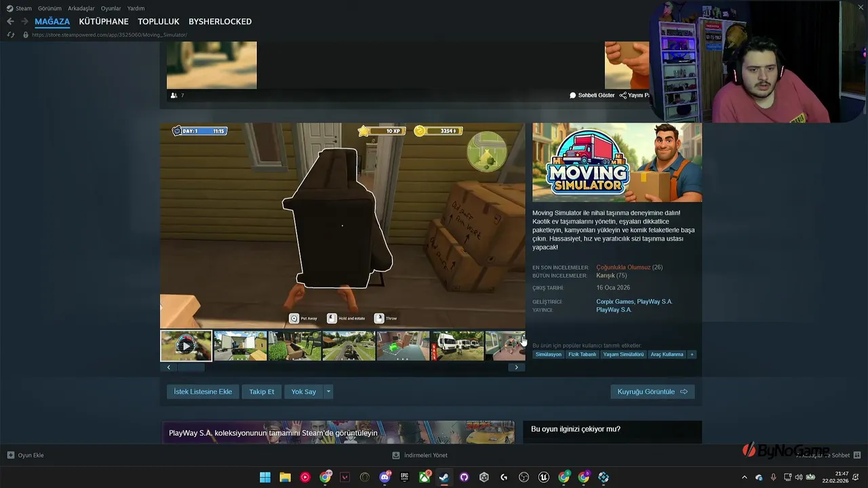Open YouTube Music from taskbar
The image size is (868, 488).
305,477
